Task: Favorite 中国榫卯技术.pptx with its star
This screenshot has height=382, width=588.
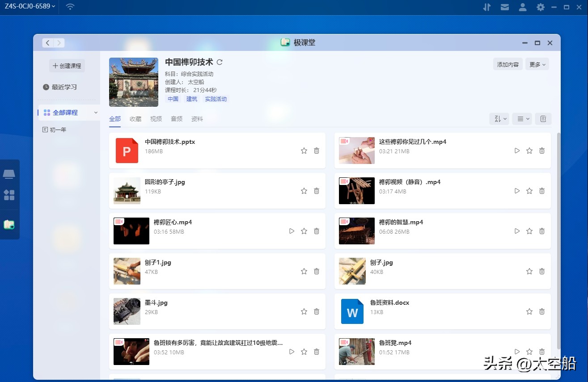Action: pos(304,151)
